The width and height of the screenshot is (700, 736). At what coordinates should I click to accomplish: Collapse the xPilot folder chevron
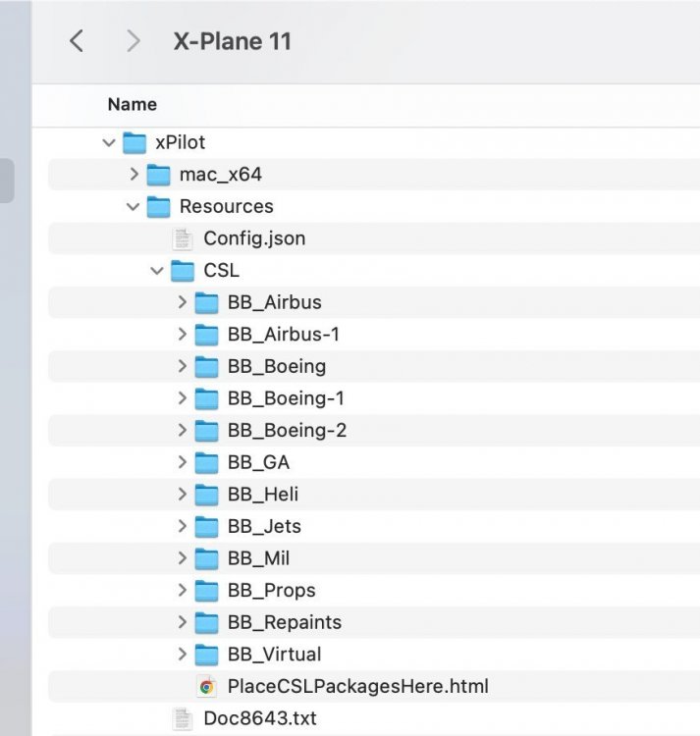tap(109, 142)
